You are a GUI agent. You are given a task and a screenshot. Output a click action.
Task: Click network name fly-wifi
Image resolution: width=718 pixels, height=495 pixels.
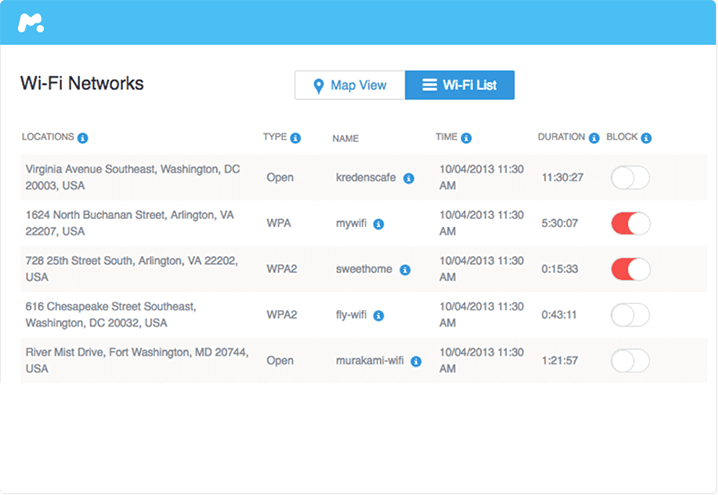(351, 315)
